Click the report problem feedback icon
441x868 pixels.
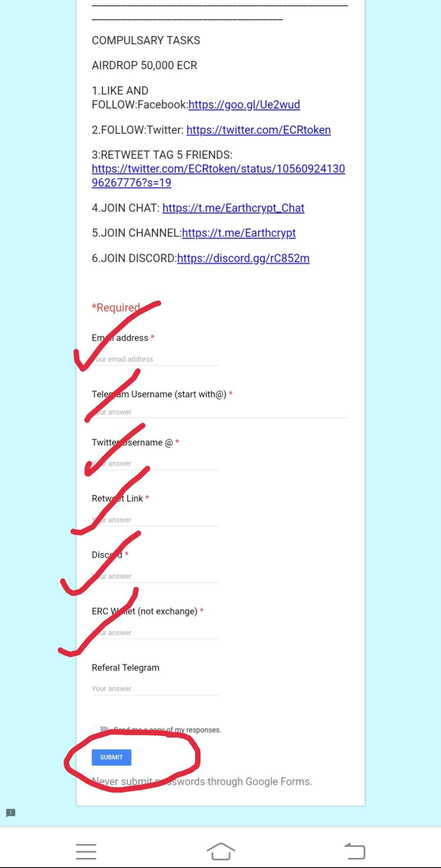pos(11,813)
